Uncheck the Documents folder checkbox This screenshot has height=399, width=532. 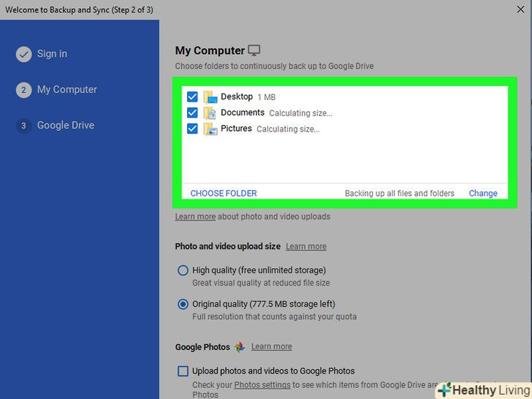pyautogui.click(x=192, y=113)
